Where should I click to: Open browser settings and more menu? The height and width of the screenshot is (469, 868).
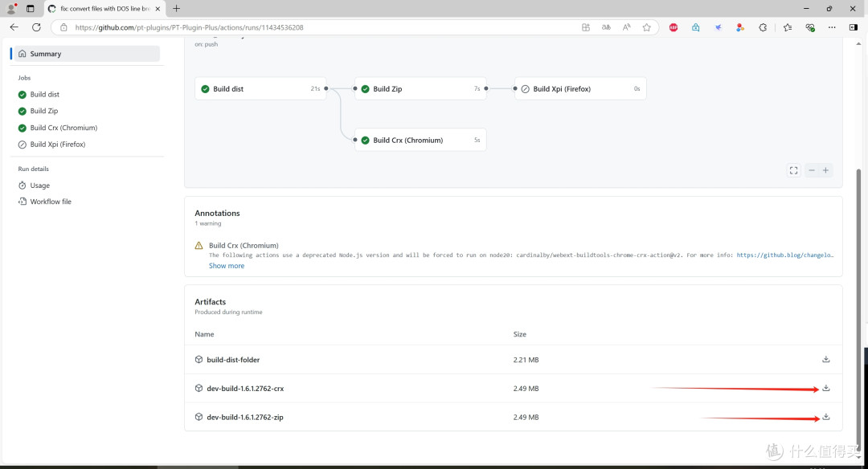(x=833, y=27)
